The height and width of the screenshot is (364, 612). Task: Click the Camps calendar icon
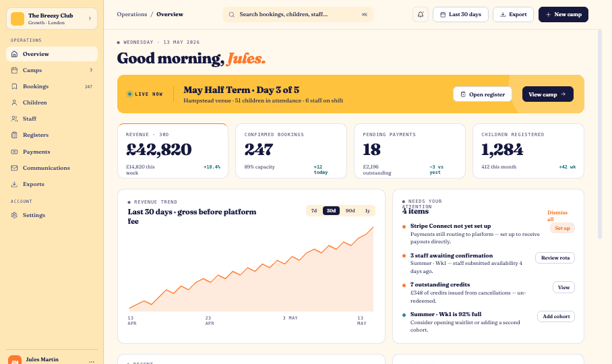point(14,70)
